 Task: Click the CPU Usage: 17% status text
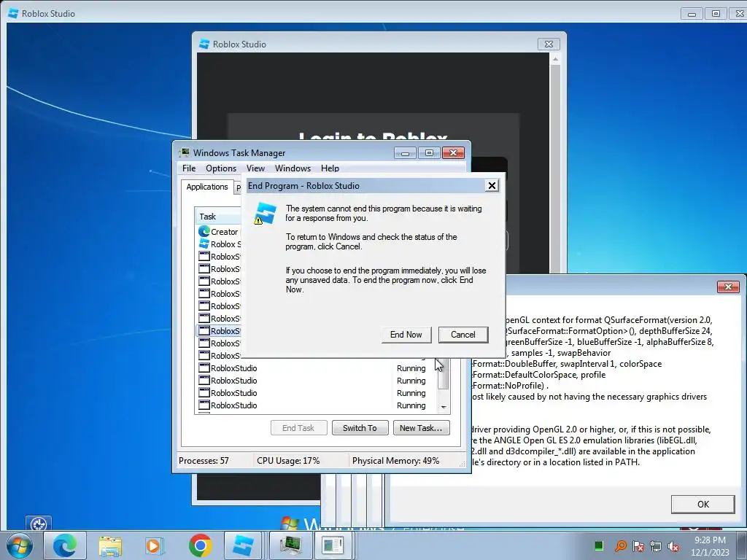point(288,461)
